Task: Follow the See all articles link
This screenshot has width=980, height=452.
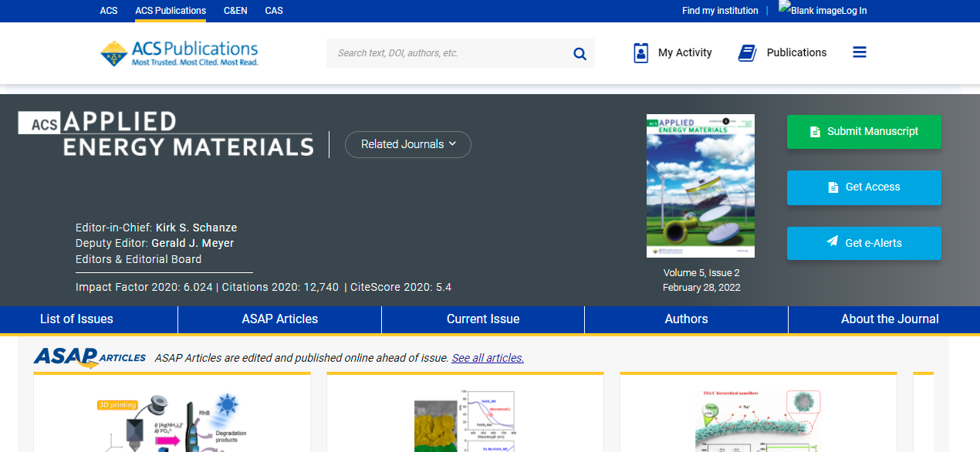Action: tap(488, 358)
